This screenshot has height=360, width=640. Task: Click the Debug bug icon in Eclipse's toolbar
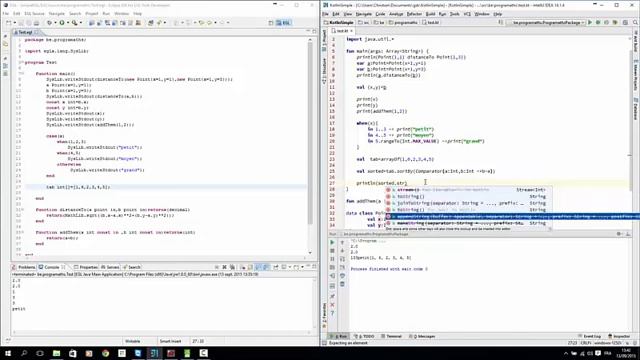(x=49, y=23)
